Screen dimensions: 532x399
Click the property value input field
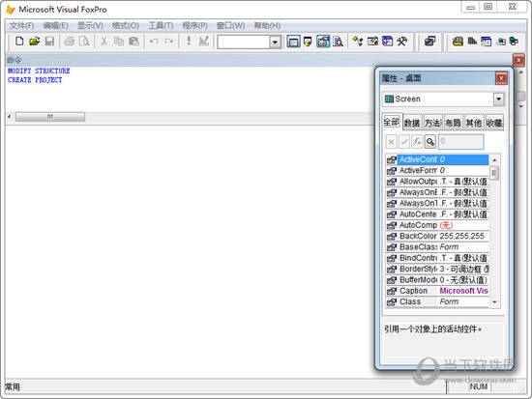(x=461, y=142)
